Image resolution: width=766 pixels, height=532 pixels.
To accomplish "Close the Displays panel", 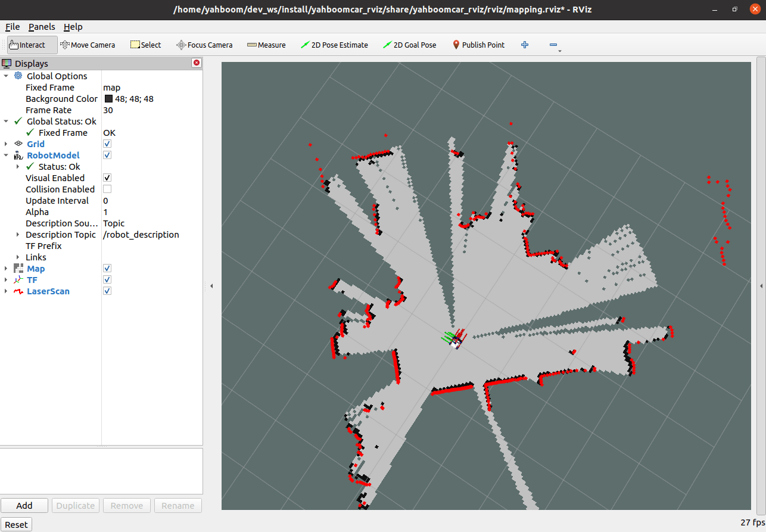I will [x=197, y=63].
